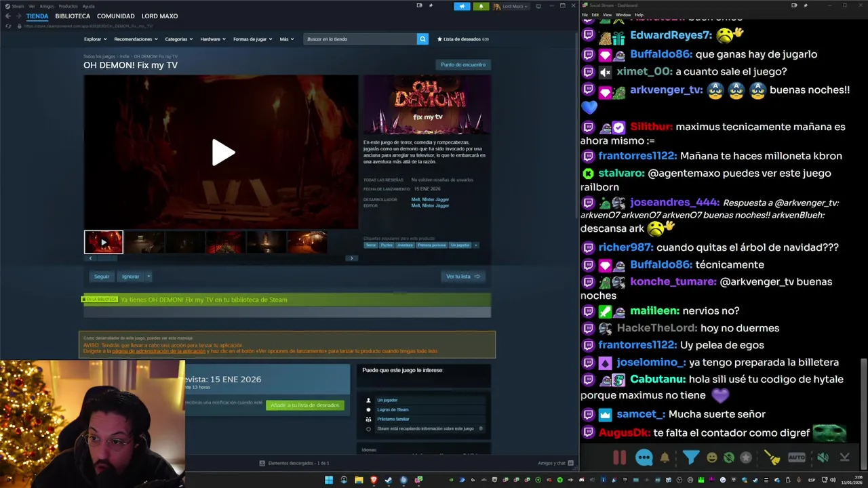Expand the Hardware store menu
Viewport: 868px width, 488px height.
point(213,39)
